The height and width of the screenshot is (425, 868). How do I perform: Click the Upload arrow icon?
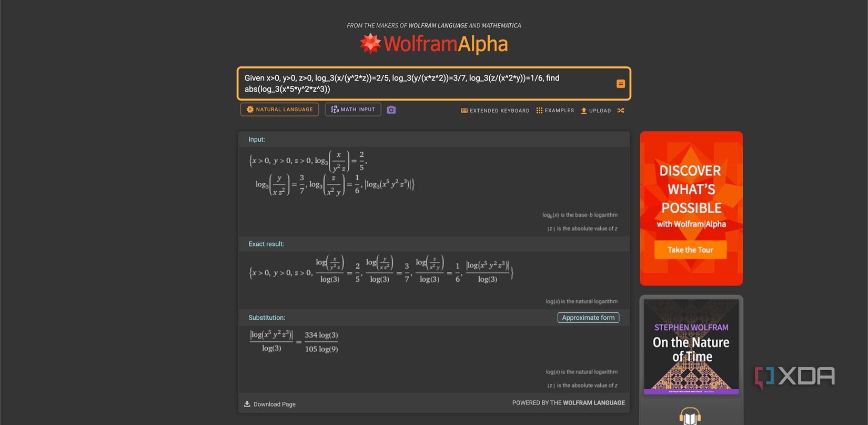[584, 111]
